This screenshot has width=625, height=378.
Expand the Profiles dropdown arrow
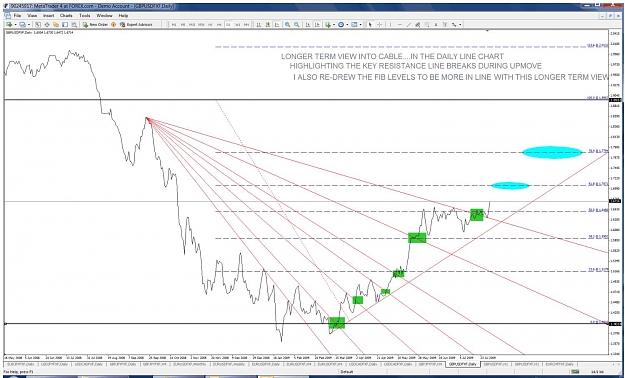tap(29, 24)
